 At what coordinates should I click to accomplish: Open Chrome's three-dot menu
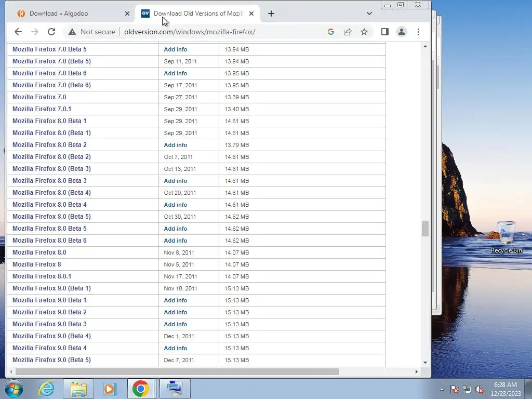pos(418,32)
